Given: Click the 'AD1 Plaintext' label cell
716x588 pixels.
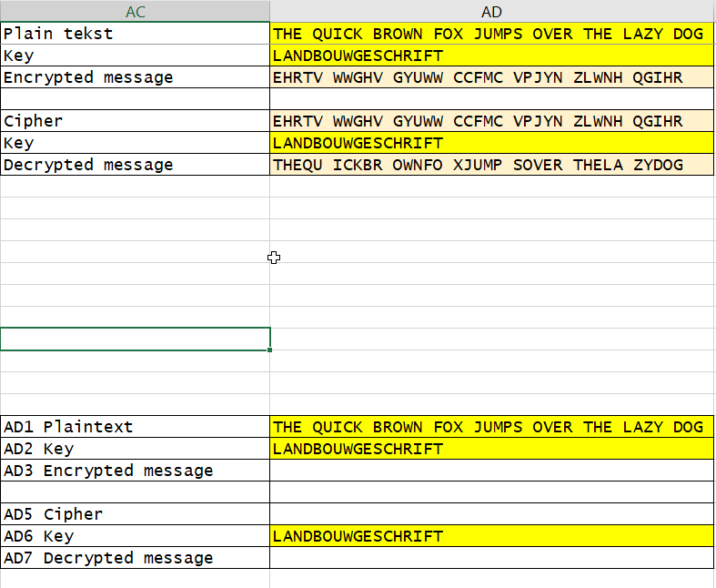Looking at the screenshot, I should pyautogui.click(x=135, y=427).
